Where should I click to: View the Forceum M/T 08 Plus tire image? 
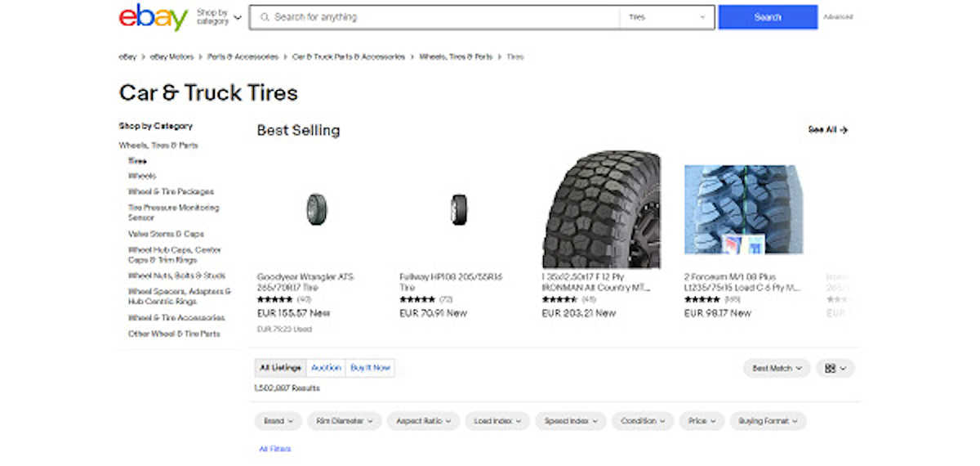[743, 209]
